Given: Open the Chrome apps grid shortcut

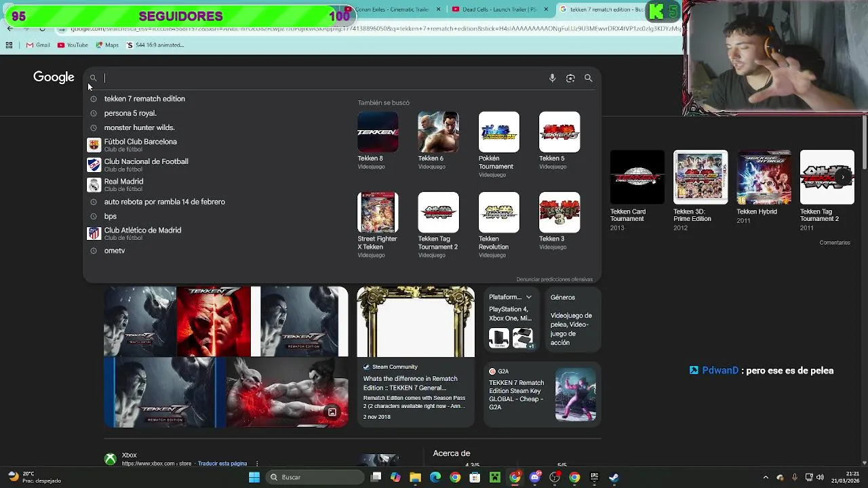Looking at the screenshot, I should click(x=9, y=45).
